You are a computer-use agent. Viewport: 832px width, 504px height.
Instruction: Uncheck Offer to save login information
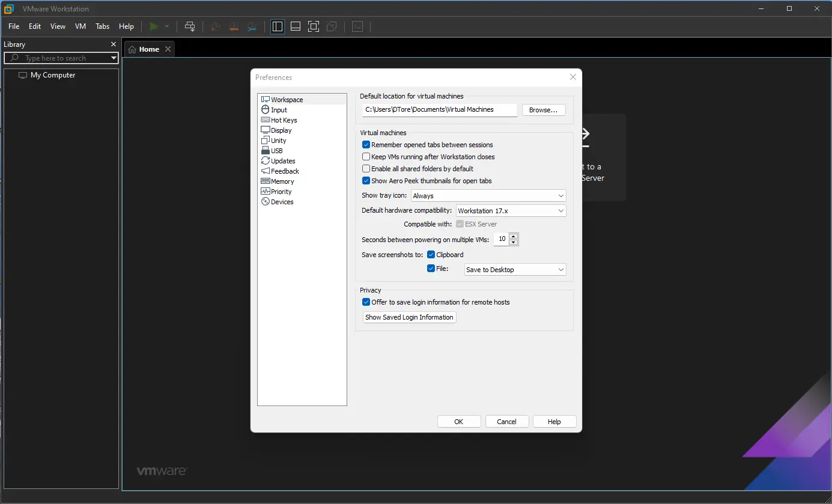tap(366, 302)
